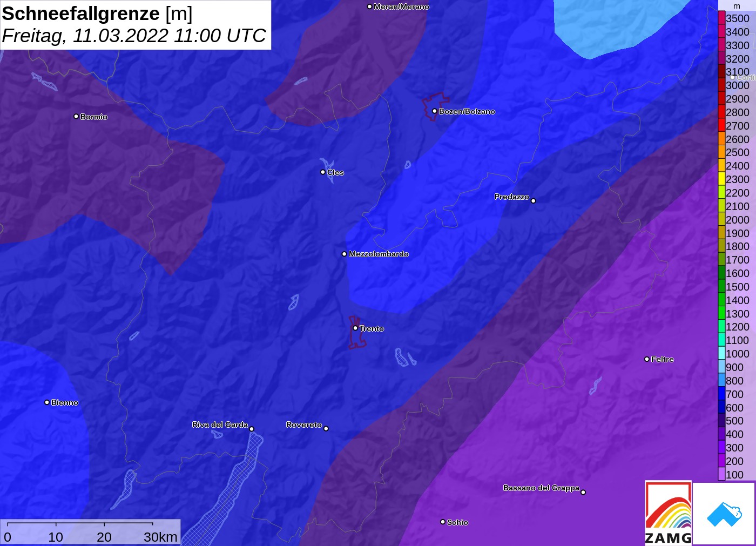Click the Feltre label

(663, 359)
